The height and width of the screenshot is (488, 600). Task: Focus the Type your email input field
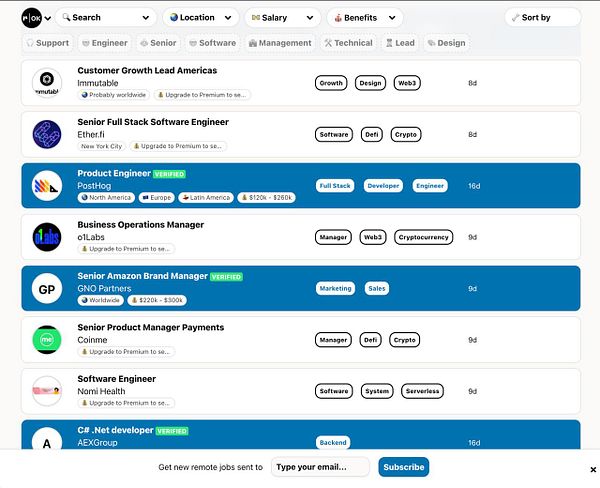(x=320, y=467)
